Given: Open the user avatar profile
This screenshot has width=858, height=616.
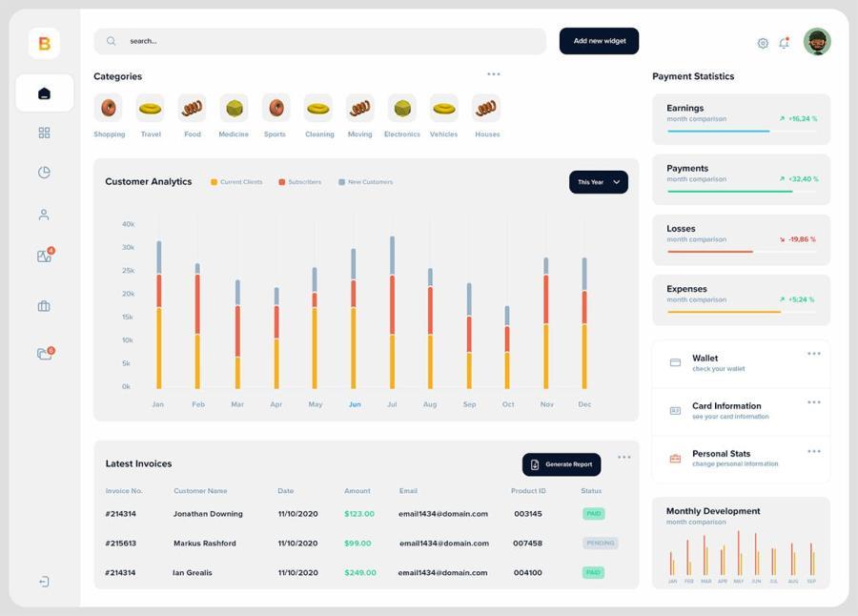Looking at the screenshot, I should click(817, 42).
